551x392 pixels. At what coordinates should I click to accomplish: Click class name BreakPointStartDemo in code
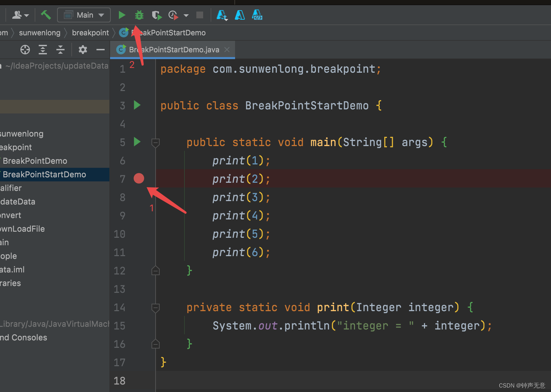[x=307, y=106]
